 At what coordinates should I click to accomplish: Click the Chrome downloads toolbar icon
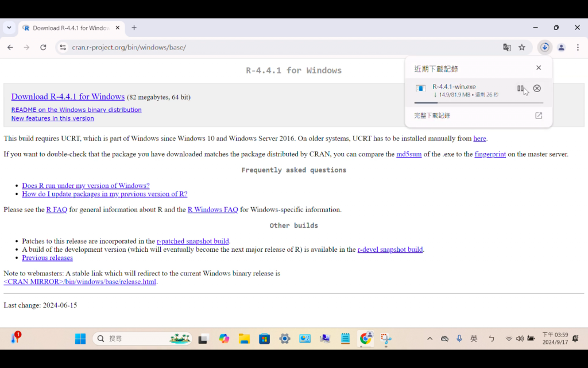pyautogui.click(x=545, y=47)
